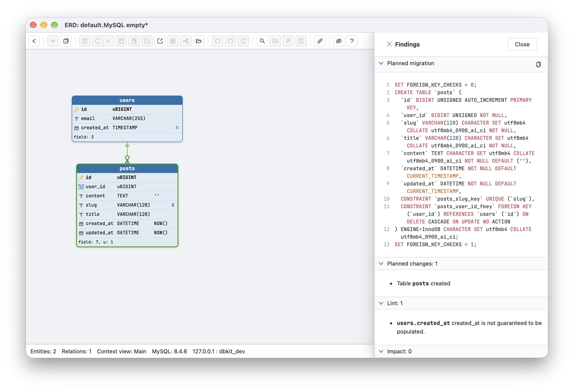
Task: Toggle the crossed-eye visibility toolbar icon
Action: (x=339, y=41)
